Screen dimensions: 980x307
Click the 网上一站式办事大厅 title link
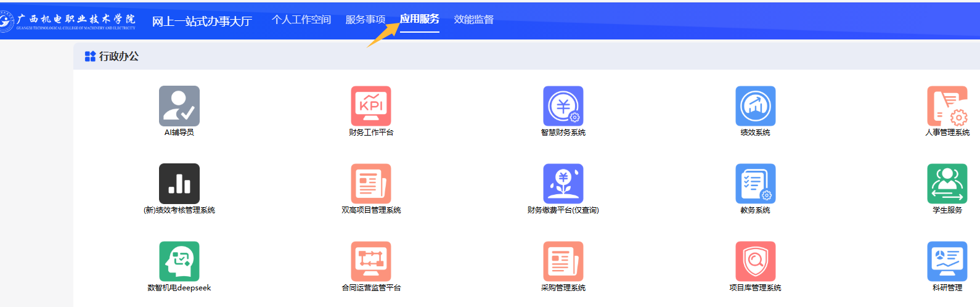[x=202, y=22]
